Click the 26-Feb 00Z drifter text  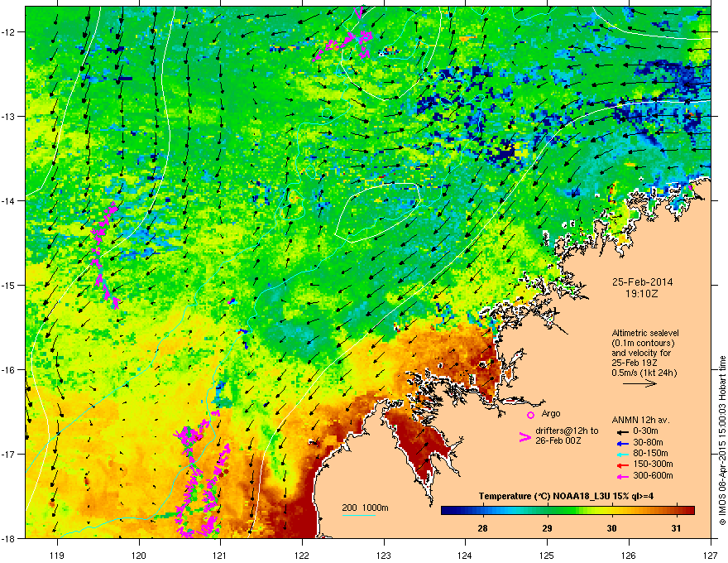557,440
